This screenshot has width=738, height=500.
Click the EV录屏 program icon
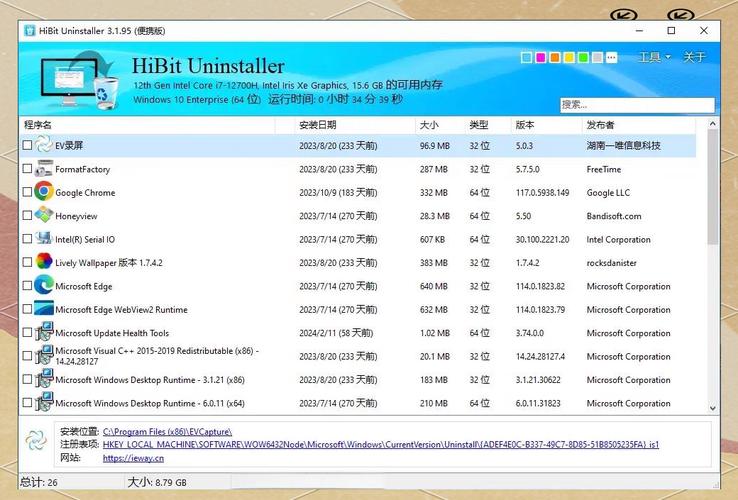click(x=44, y=145)
